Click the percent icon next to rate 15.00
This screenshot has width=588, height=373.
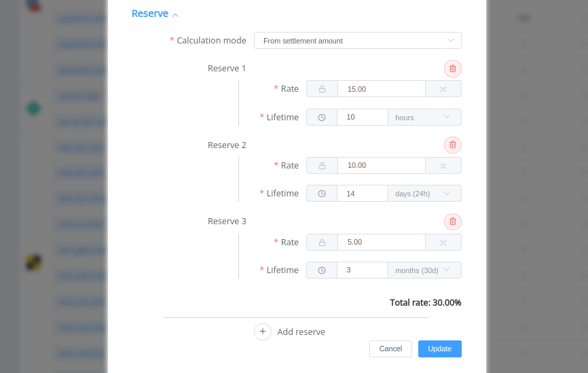443,89
